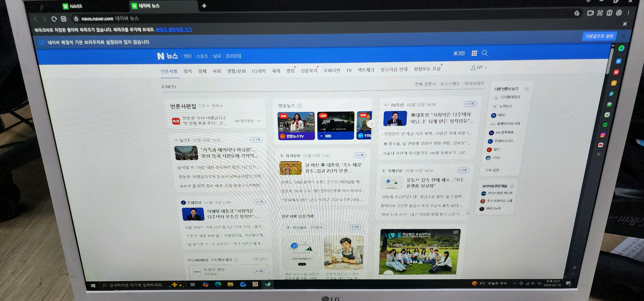Open the 숭실대학교 advertisement banner
644x301 pixels.
point(420,252)
